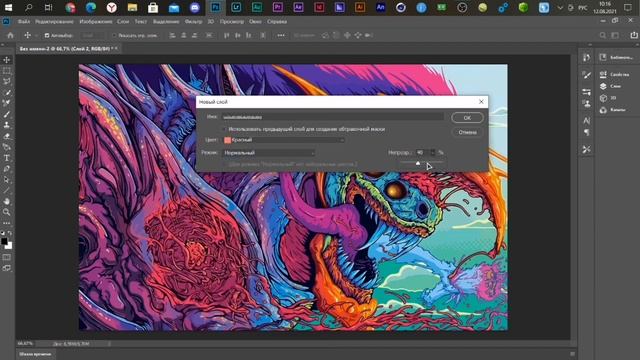The image size is (640, 360).
Task: Select the Clone Stamp tool
Action: [7, 125]
